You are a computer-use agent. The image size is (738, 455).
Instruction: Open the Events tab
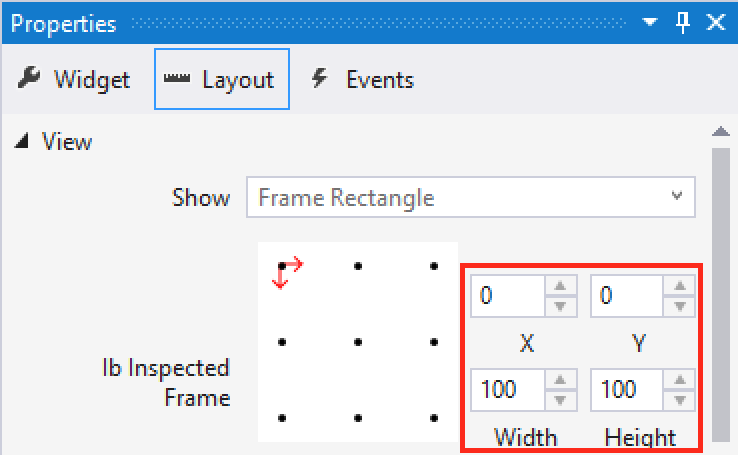coord(362,79)
